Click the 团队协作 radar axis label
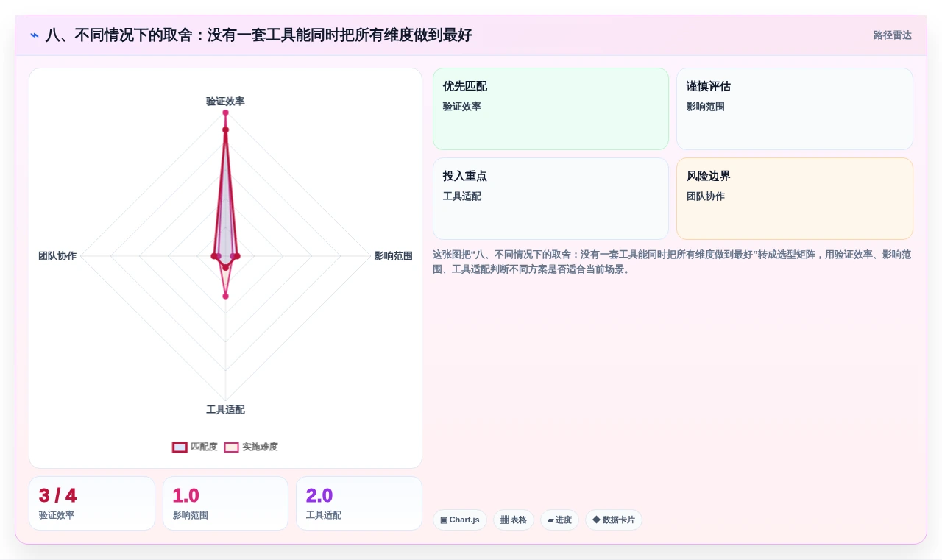Screen dimensions: 942x560 (57, 256)
